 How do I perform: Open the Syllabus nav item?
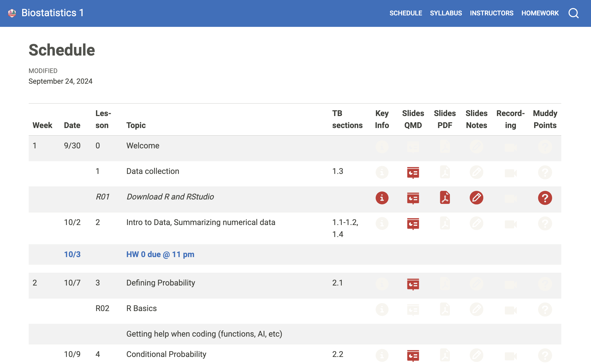446,13
